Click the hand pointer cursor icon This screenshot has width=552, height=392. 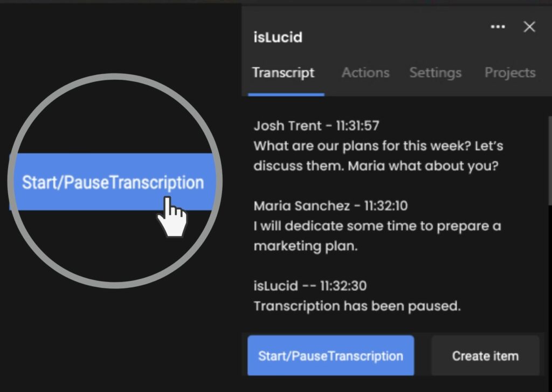coord(172,217)
